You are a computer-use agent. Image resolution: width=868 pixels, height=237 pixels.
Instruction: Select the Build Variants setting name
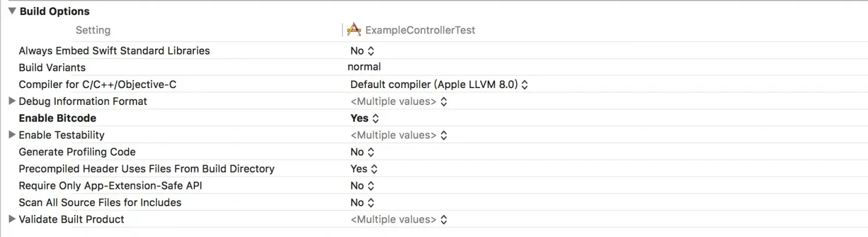pos(52,68)
